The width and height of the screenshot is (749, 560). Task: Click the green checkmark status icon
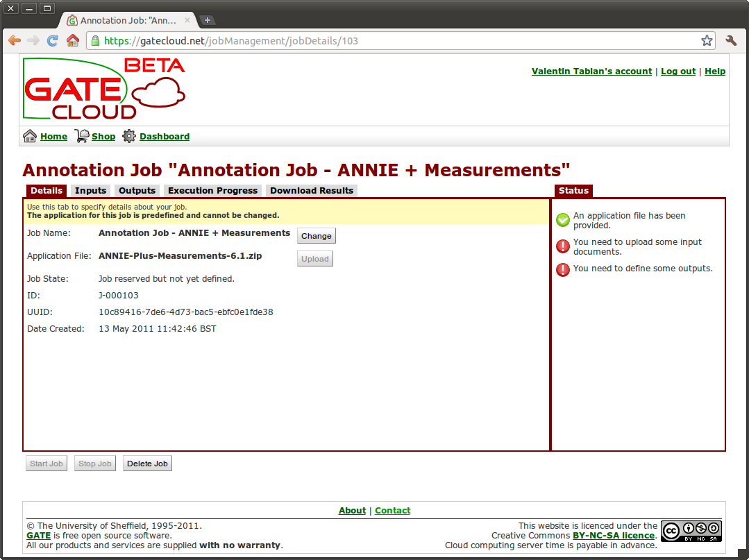[563, 220]
